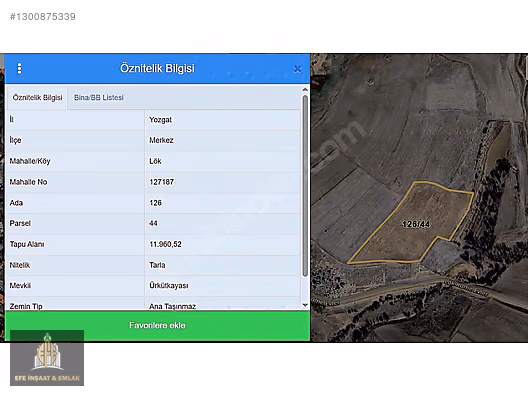Click the Mahalle/Köy label cell
Screen dimensions: 528x396
[75, 161]
